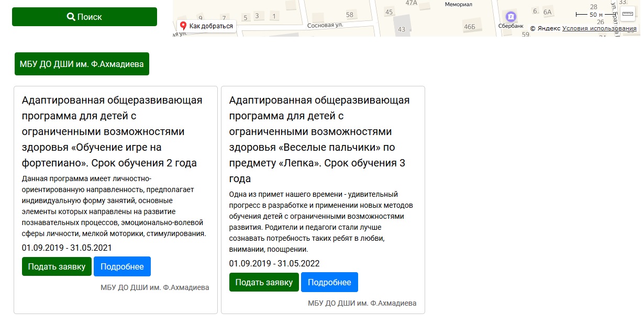Activate the map ruler measurement tool

pyautogui.click(x=627, y=14)
